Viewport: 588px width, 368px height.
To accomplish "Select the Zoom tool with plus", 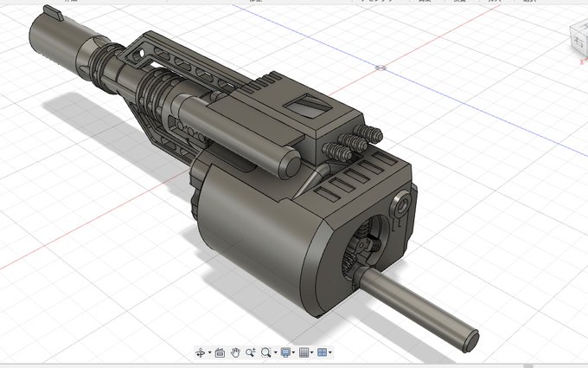I will point(251,352).
